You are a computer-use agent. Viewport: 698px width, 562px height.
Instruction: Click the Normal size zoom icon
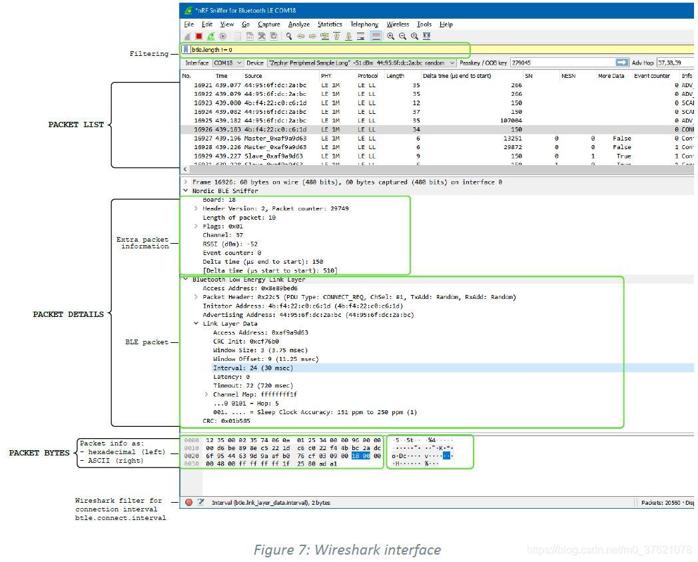coord(414,37)
